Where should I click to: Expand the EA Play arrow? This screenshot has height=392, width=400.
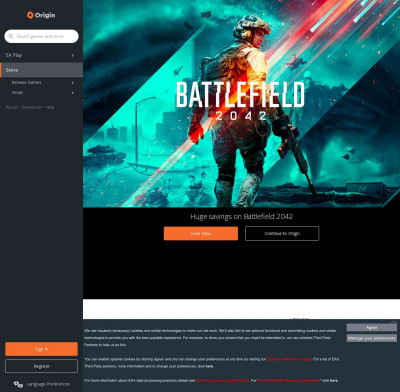73,55
